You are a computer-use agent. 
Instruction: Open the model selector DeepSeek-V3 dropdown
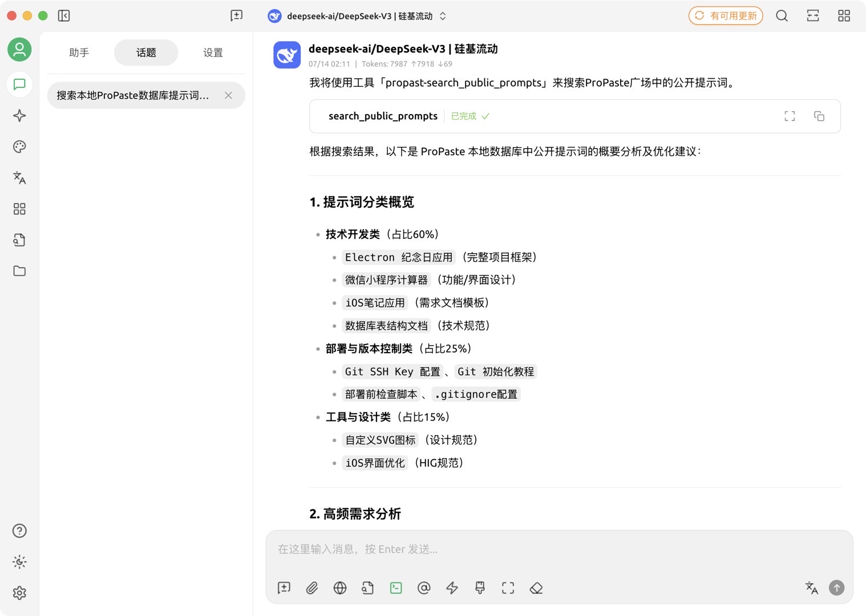pos(357,16)
